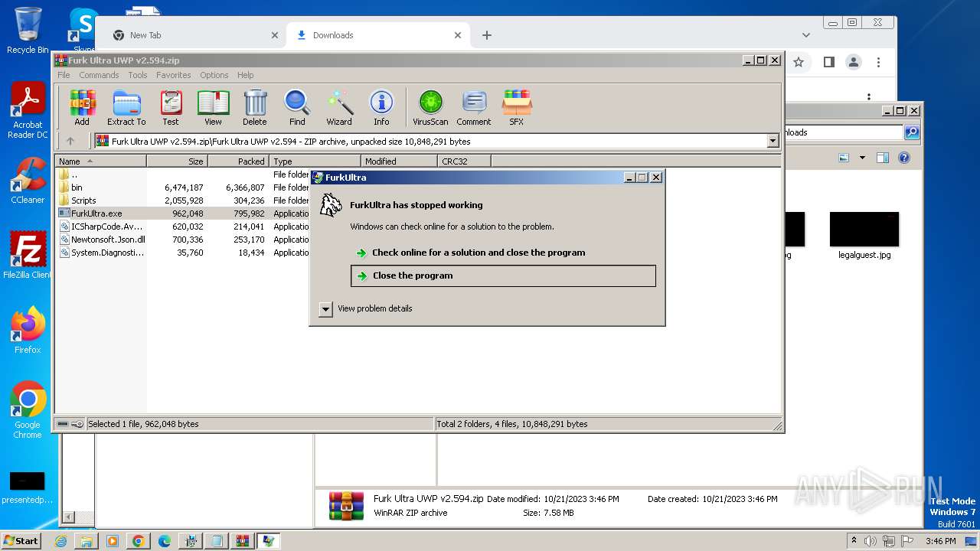Bookmark this page star icon in Chrome
The image size is (980, 551).
799,62
